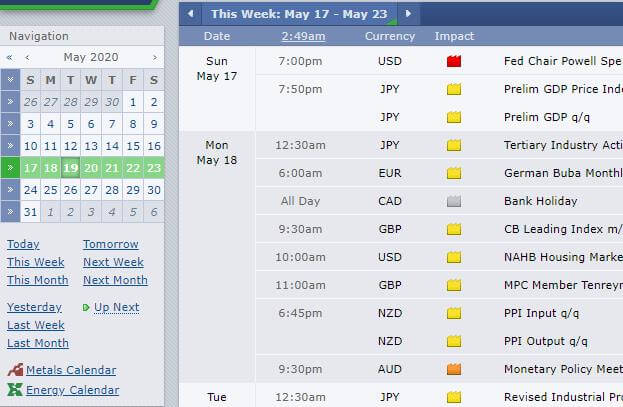Click the Last Month link

(38, 343)
